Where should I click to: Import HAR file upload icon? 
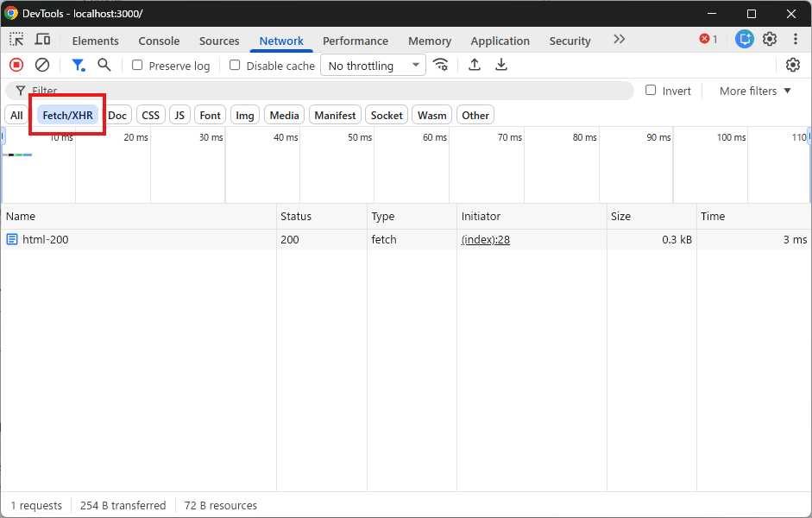475,66
